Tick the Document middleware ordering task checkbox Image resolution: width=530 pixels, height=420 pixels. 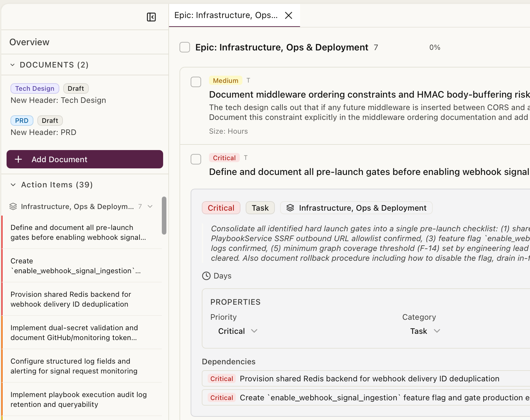click(196, 82)
